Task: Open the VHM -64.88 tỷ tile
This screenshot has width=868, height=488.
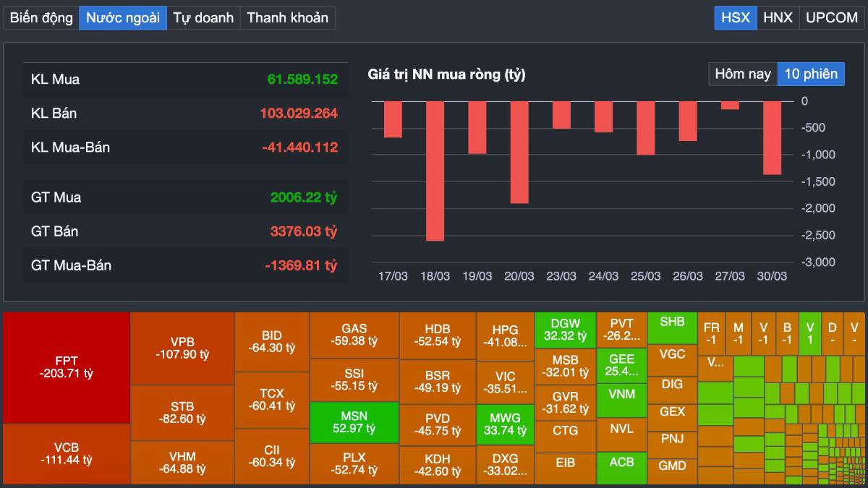Action: (x=182, y=463)
